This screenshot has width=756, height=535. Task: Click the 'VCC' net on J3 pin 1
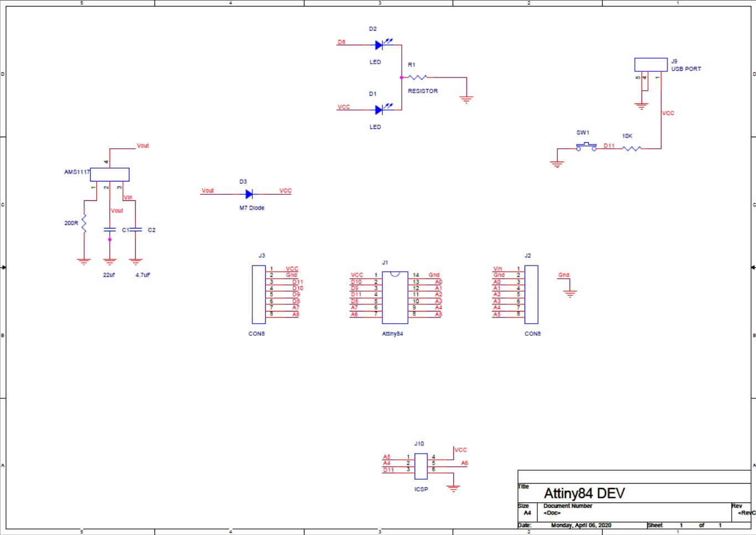(x=292, y=269)
